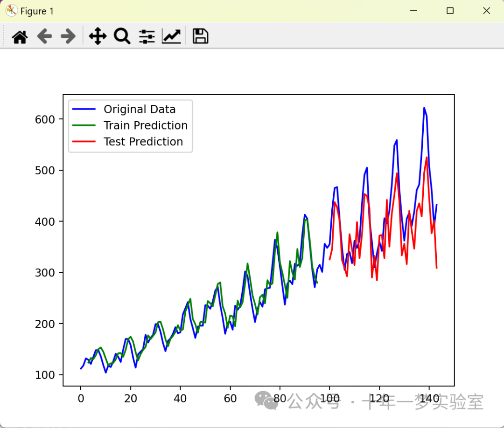Open Edit axis and curve parameters icon
Image resolution: width=504 pixels, height=428 pixels.
[171, 36]
